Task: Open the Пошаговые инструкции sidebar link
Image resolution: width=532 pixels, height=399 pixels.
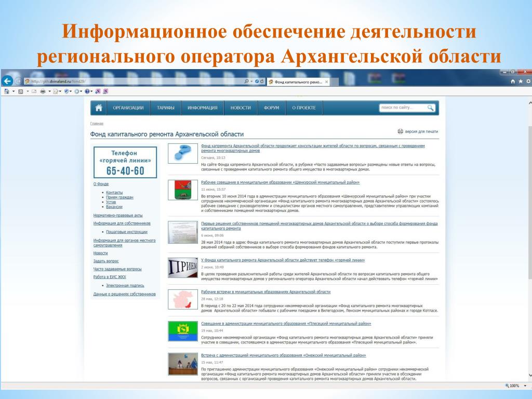Action: coord(127,232)
